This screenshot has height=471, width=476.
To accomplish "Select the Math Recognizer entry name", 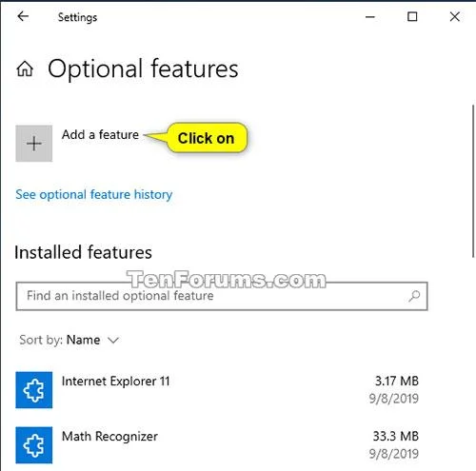I will [x=109, y=437].
